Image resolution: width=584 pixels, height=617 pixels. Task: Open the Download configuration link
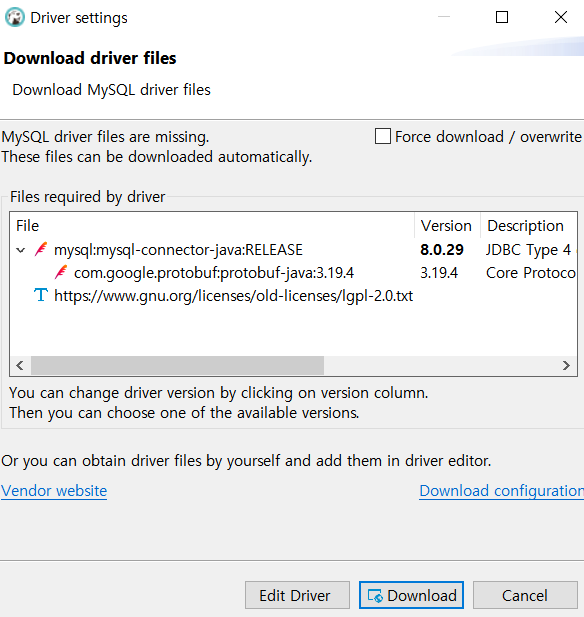pyautogui.click(x=501, y=491)
